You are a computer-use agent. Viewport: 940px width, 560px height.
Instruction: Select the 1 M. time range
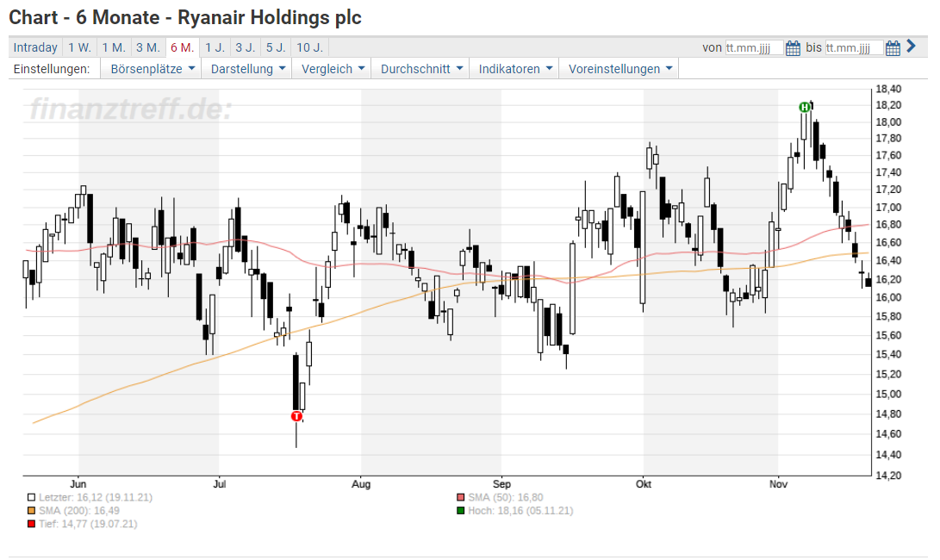(x=114, y=47)
